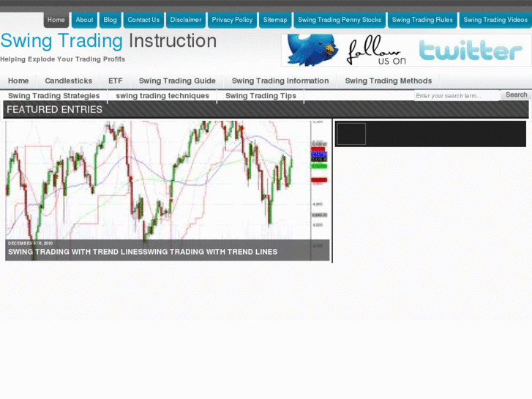The image size is (532, 399).
Task: Open the Swing Trading Guide category
Action: tap(177, 81)
